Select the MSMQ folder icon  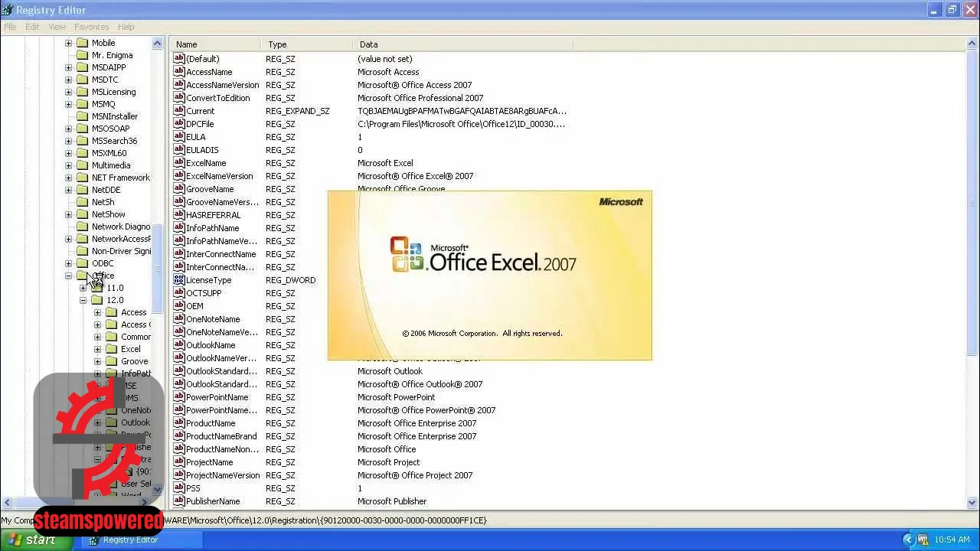coord(82,104)
